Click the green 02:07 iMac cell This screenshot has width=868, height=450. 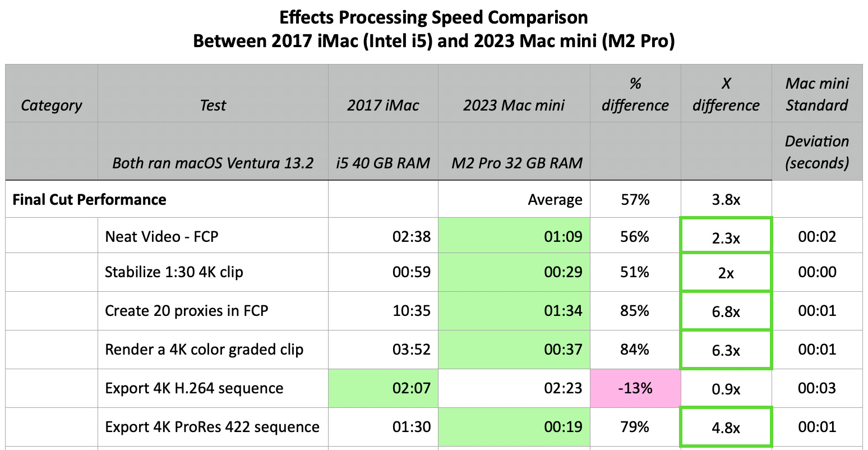click(x=382, y=388)
